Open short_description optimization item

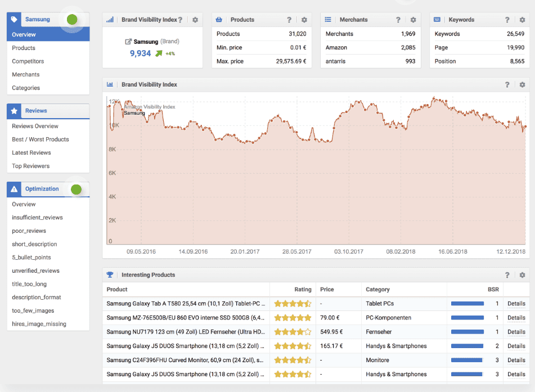click(34, 244)
